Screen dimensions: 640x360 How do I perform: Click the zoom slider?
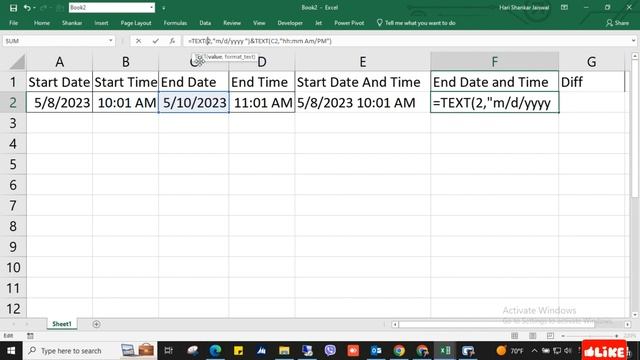pos(590,336)
